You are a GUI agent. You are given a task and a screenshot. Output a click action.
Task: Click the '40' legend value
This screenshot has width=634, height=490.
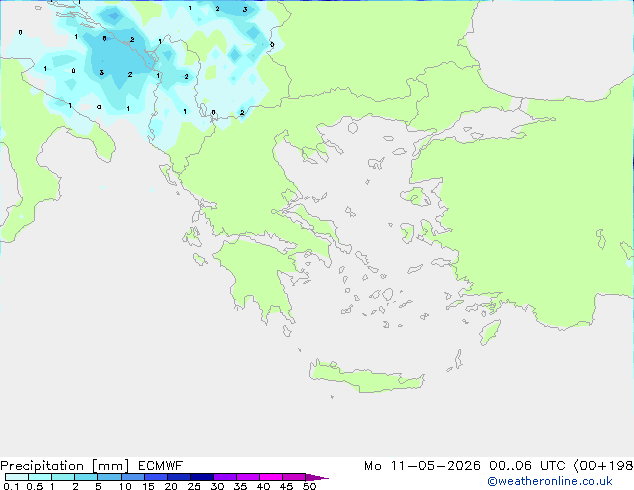pos(263,486)
